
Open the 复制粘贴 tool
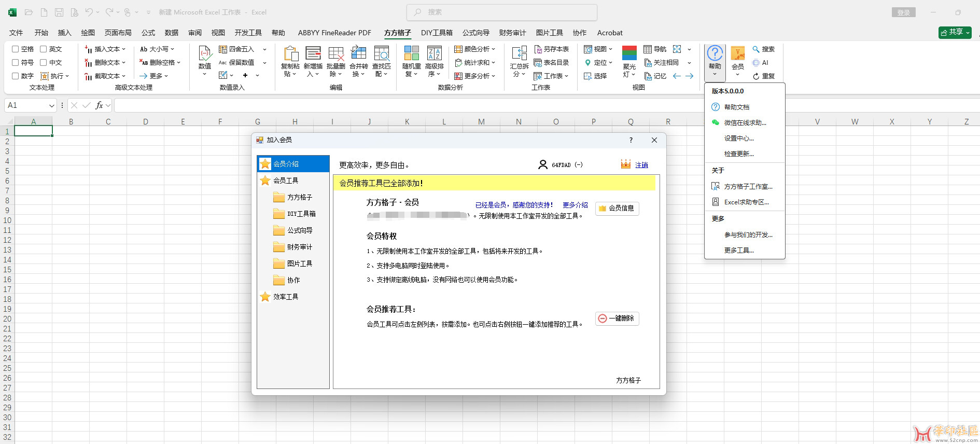[x=290, y=61]
